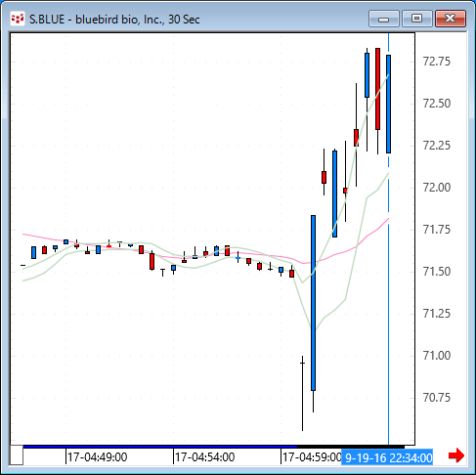Minimize the S.BLUE chart window
This screenshot has width=476, height=475.
(x=384, y=19)
